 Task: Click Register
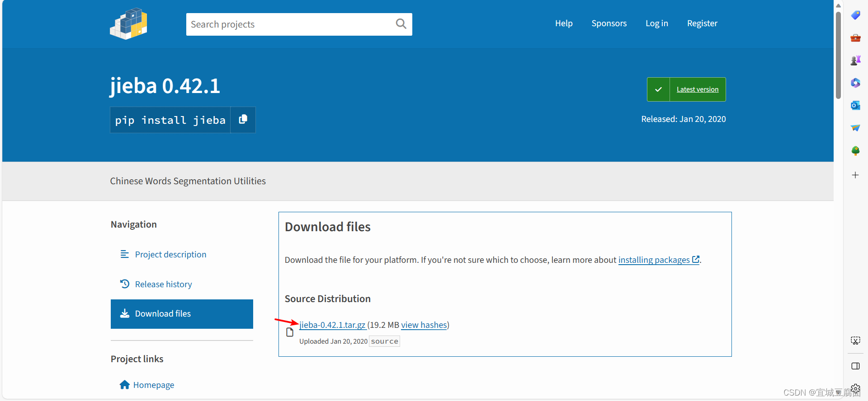(702, 23)
